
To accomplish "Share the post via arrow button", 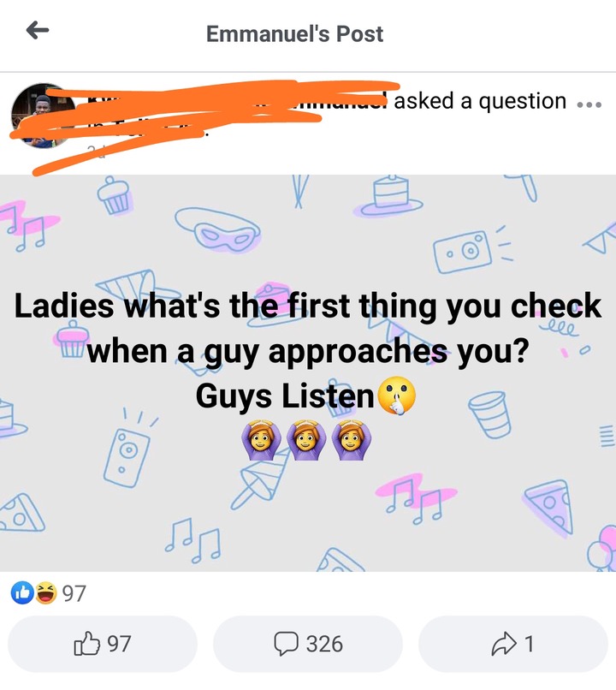I will coord(513,644).
